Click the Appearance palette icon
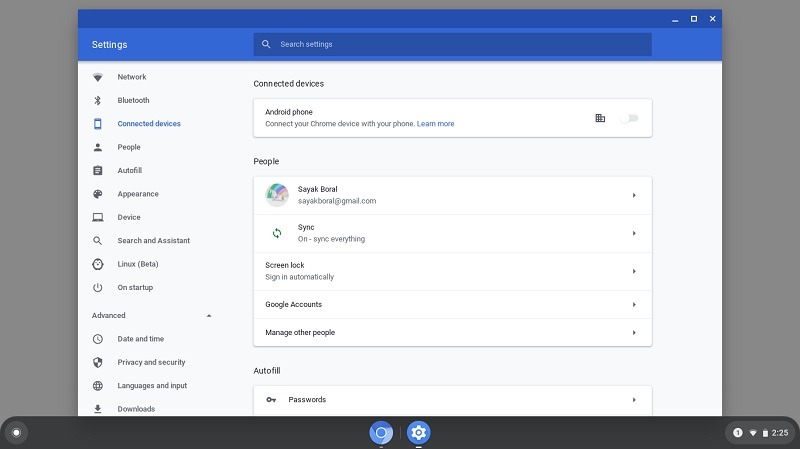Screen dimensions: 800x449 tap(97, 194)
